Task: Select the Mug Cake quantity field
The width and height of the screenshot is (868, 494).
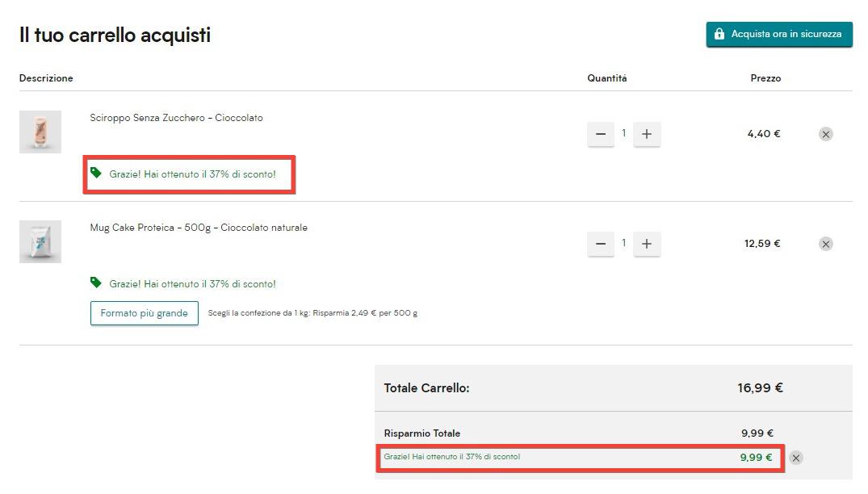Action: pos(623,243)
